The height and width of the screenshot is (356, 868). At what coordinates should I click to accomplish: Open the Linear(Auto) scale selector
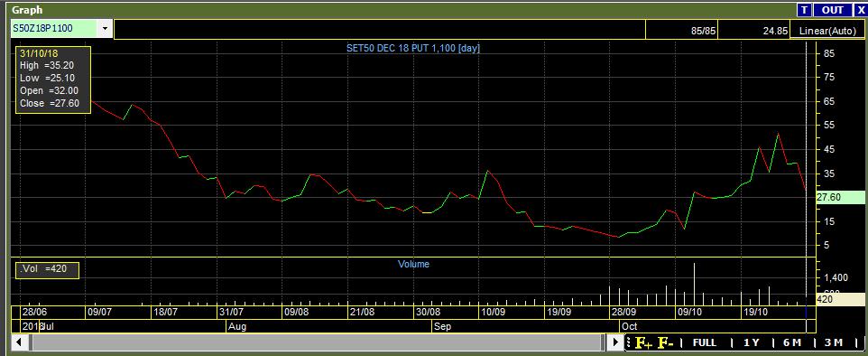tap(827, 31)
